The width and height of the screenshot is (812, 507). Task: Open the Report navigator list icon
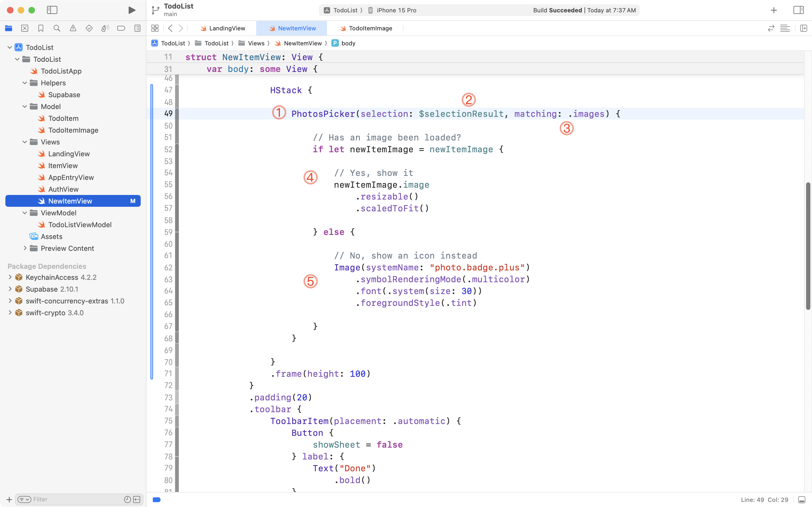coord(137,28)
